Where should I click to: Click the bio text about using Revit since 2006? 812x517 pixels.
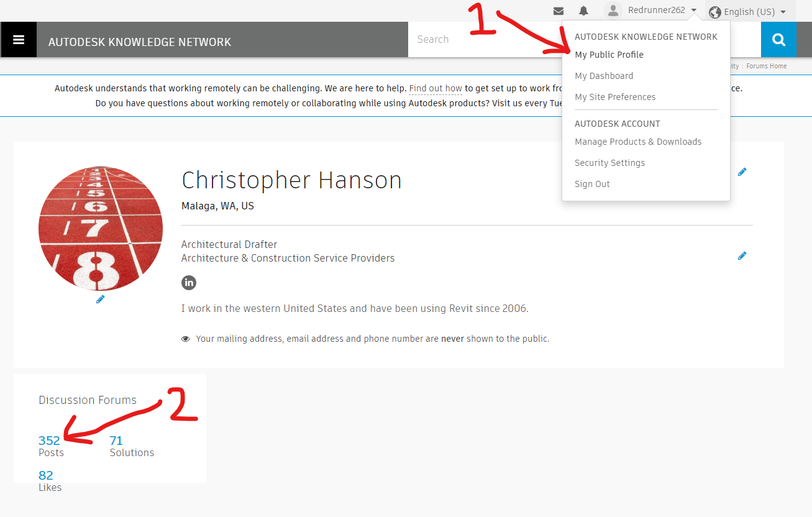click(355, 308)
